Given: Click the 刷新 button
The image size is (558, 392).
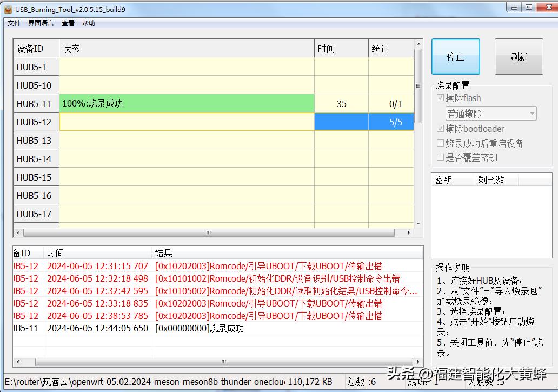Looking at the screenshot, I should tap(519, 56).
